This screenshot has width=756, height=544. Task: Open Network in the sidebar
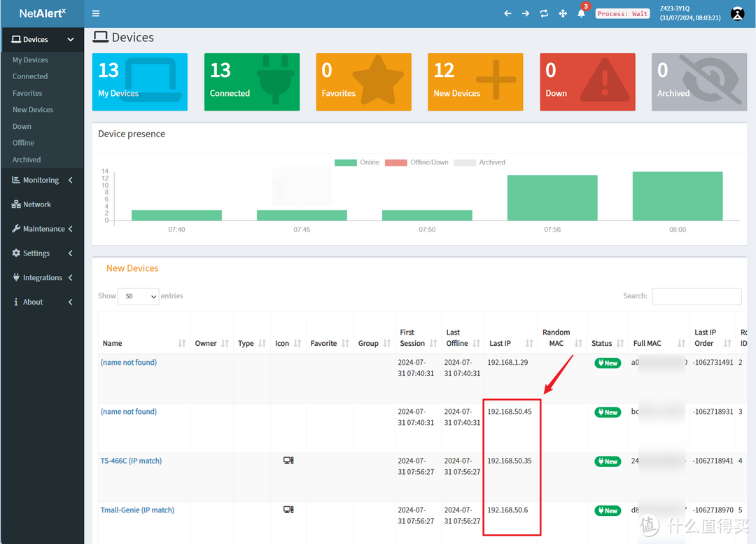[37, 204]
